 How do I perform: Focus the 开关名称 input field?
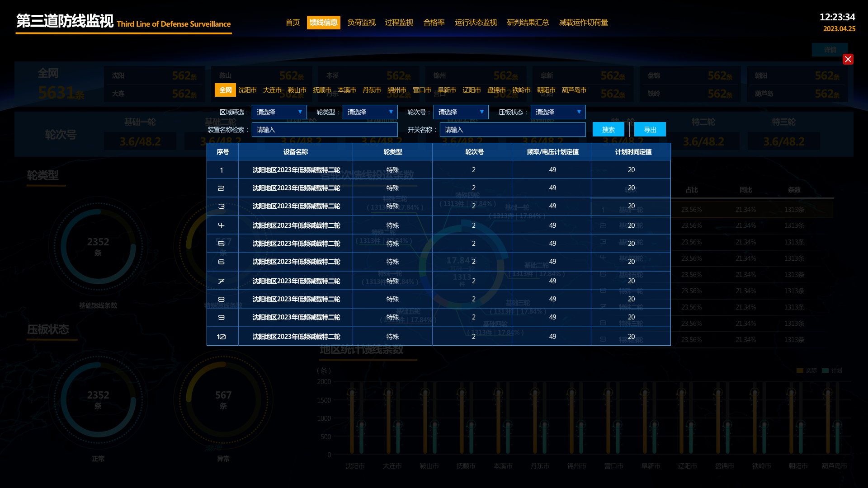[513, 130]
